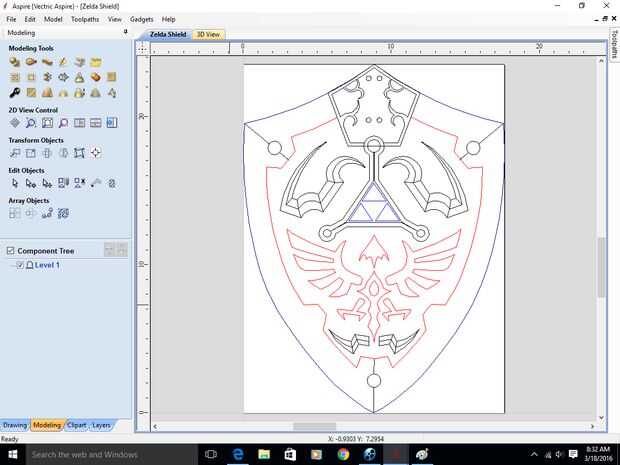Click the Ready status text

[x=10, y=439]
